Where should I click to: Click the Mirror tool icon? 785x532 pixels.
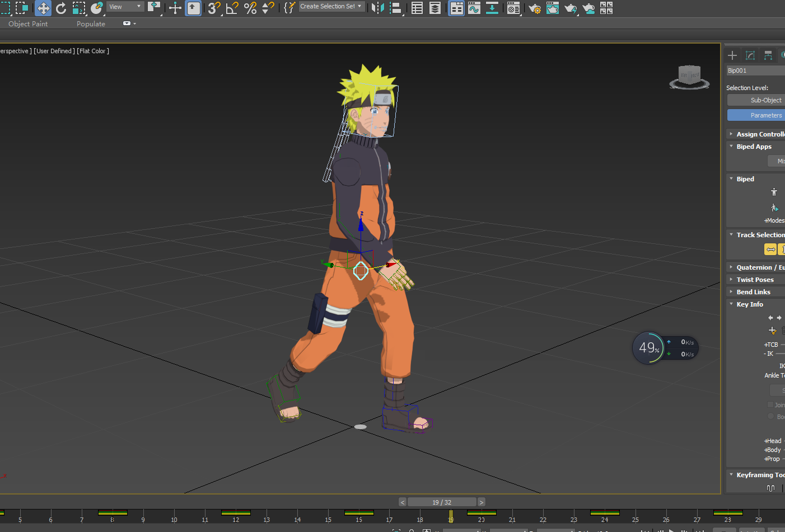click(x=378, y=8)
